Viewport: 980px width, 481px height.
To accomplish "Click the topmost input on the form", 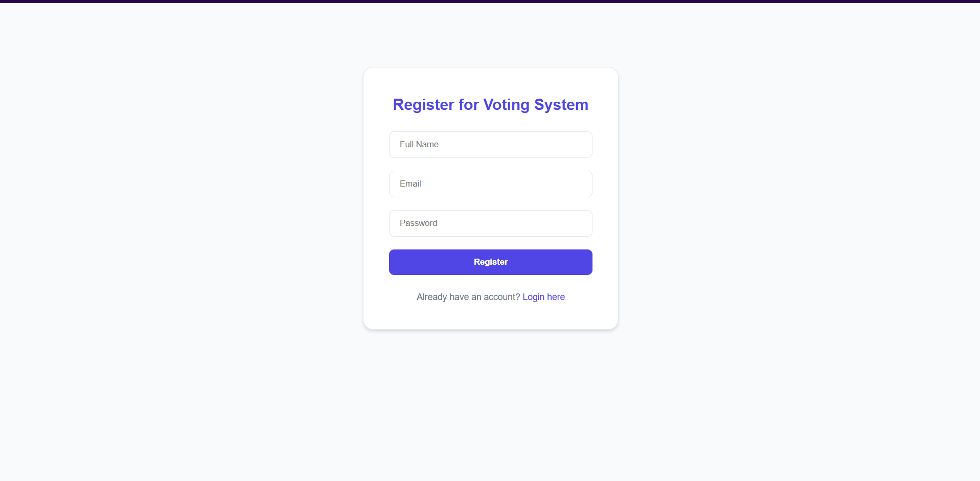I will [x=490, y=145].
